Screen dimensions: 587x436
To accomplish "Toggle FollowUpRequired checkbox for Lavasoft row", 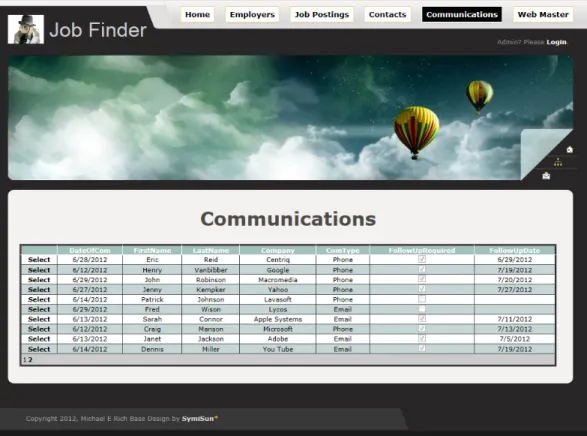I will click(x=422, y=299).
